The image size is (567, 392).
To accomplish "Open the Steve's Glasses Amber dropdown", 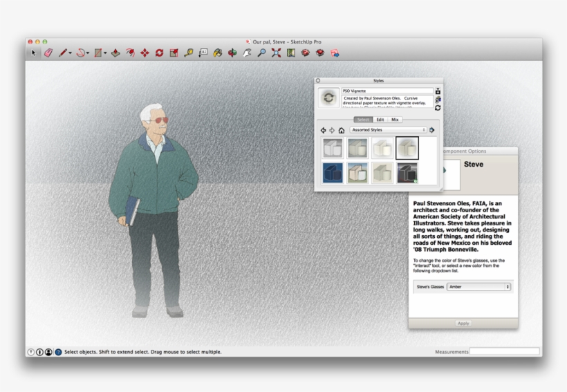I will 478,287.
